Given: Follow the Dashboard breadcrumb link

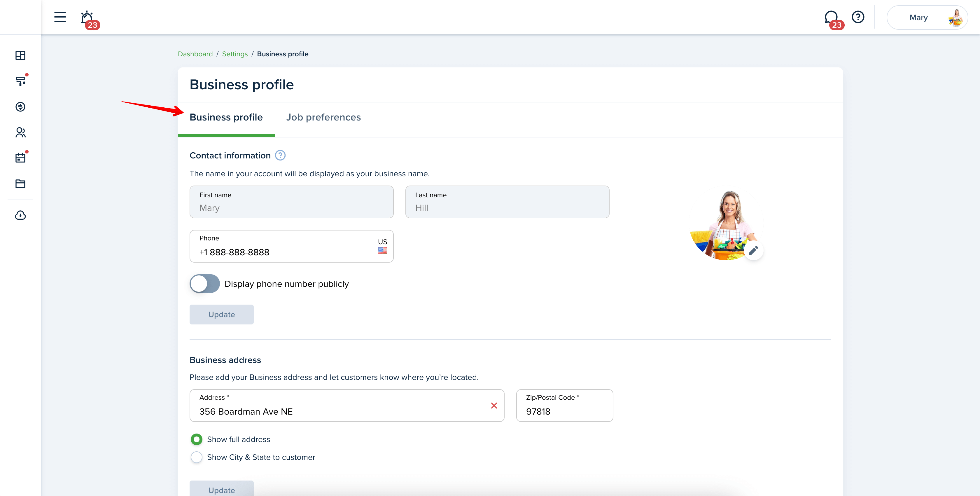Looking at the screenshot, I should coord(195,54).
